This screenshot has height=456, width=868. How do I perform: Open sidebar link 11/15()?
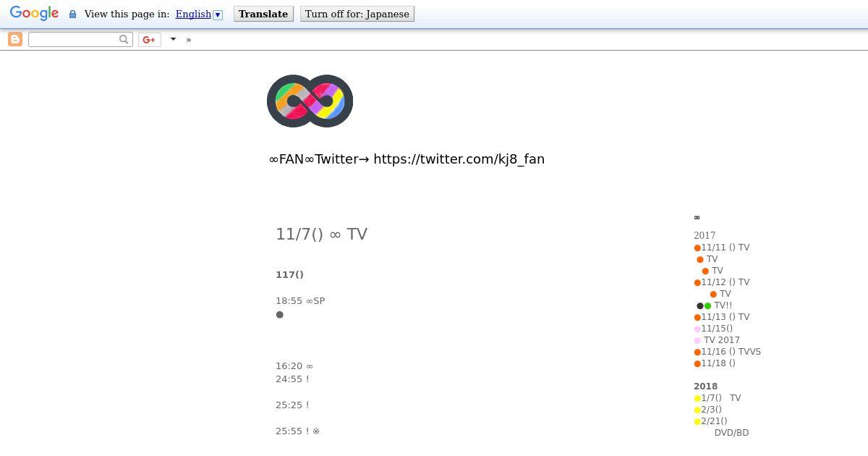717,329
